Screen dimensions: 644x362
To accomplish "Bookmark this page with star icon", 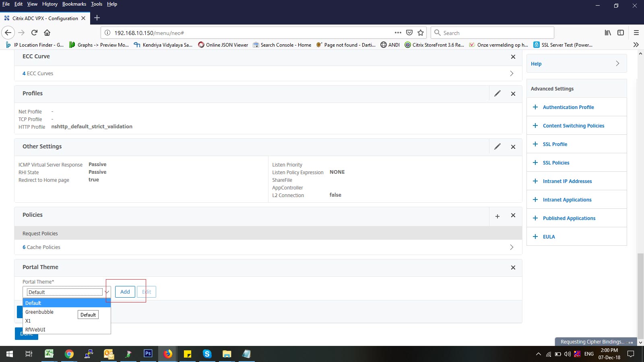I will 421,33.
